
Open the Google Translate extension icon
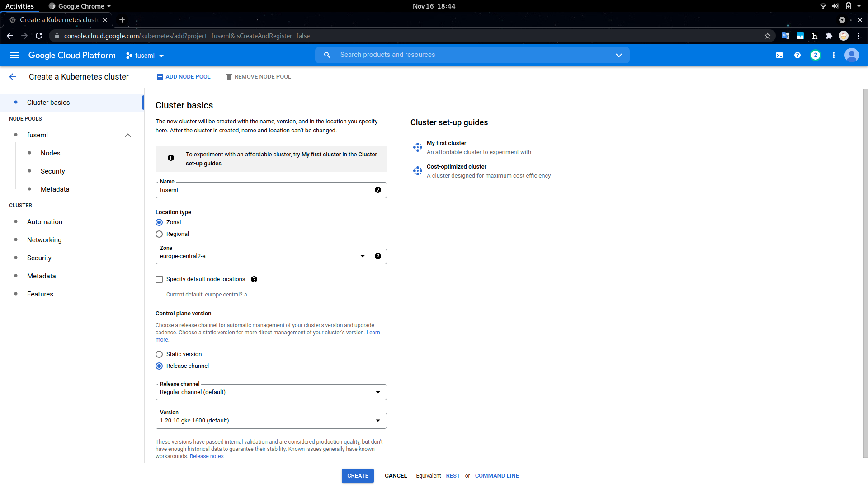(x=785, y=35)
